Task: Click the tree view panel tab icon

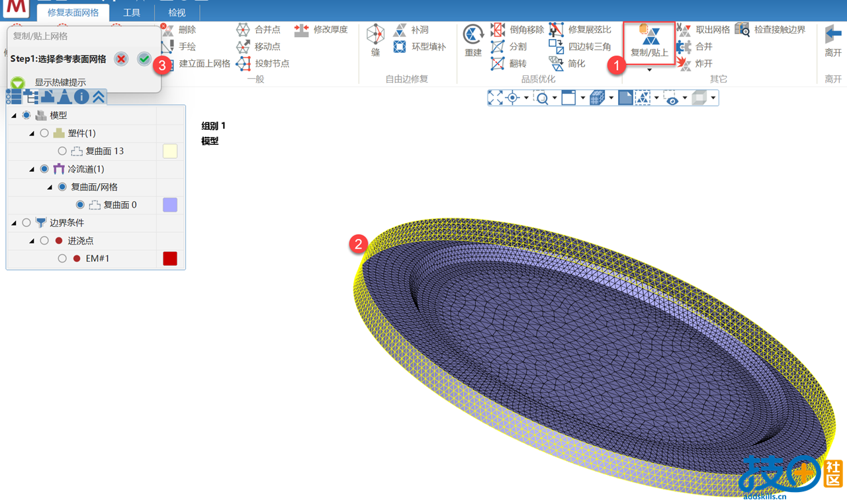Action: point(30,97)
